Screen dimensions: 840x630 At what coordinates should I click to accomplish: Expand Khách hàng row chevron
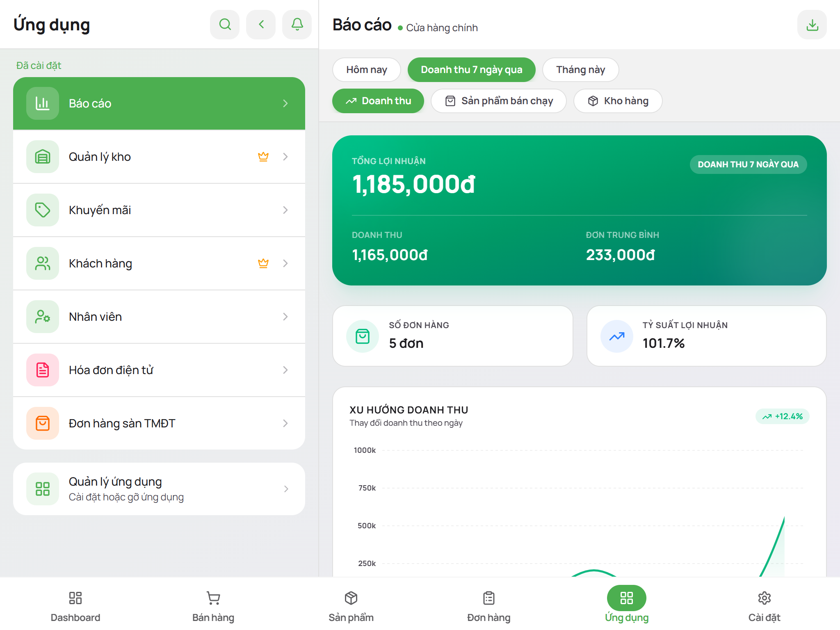(285, 263)
